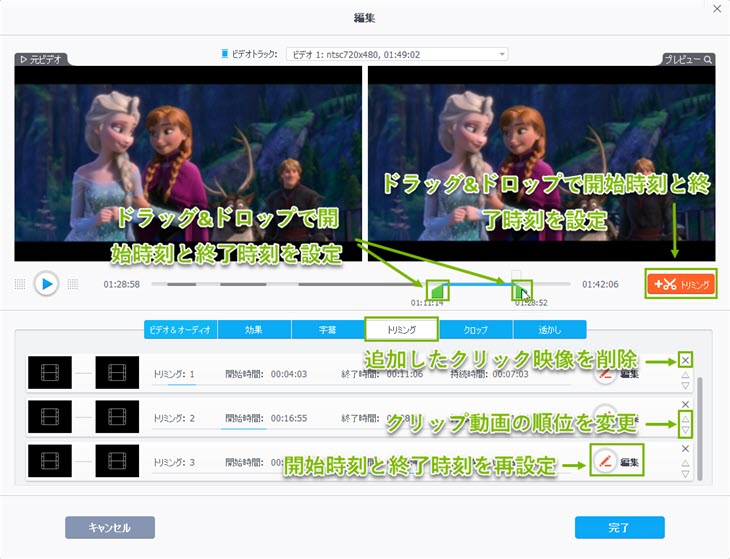Viewport: 730px width, 559px height.
Task: Select the トリミング tab
Action: point(401,330)
